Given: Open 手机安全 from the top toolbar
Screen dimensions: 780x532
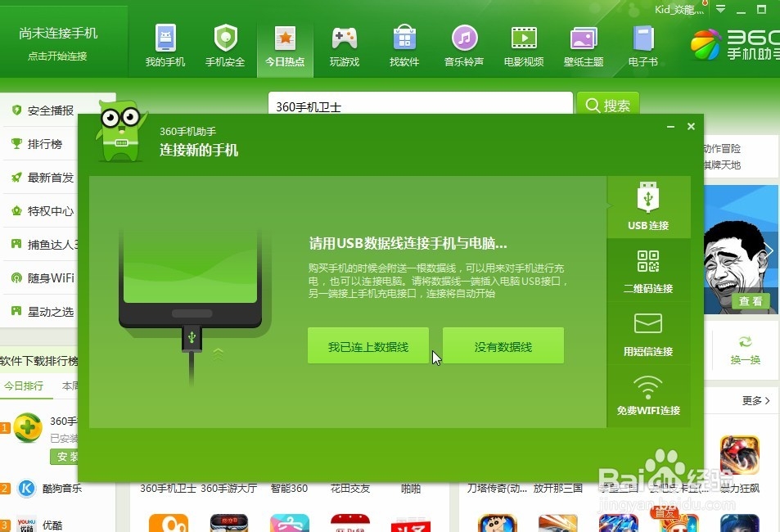Looking at the screenshot, I should [x=225, y=45].
